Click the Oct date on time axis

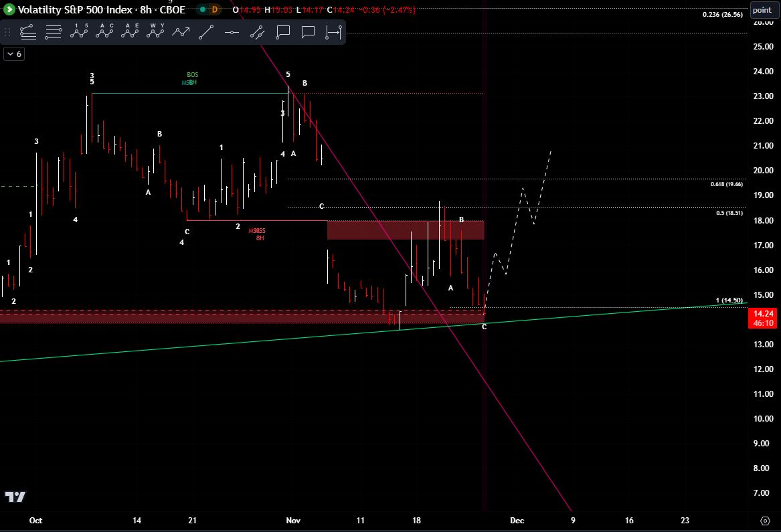tap(36, 521)
